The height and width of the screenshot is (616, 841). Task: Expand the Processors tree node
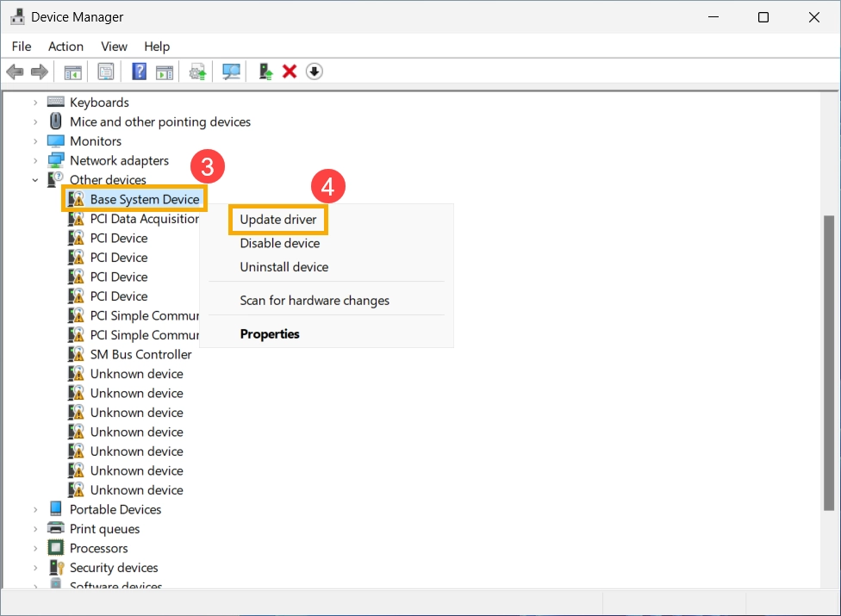pyautogui.click(x=35, y=548)
